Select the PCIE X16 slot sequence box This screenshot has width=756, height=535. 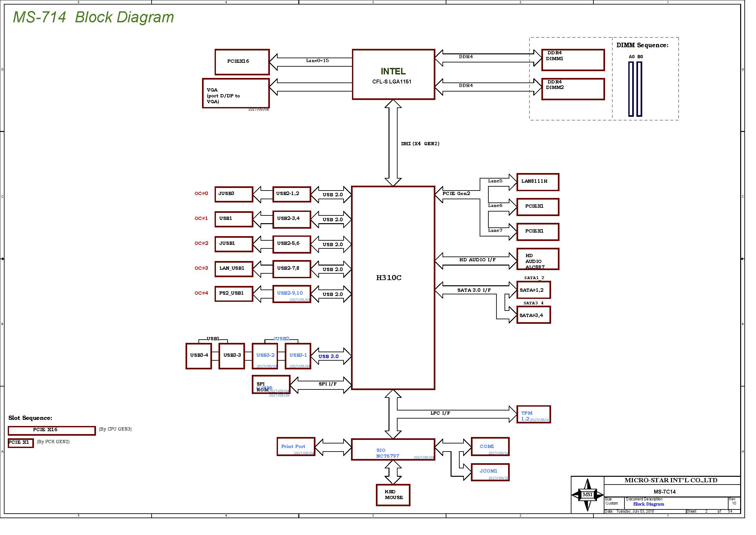(52, 431)
